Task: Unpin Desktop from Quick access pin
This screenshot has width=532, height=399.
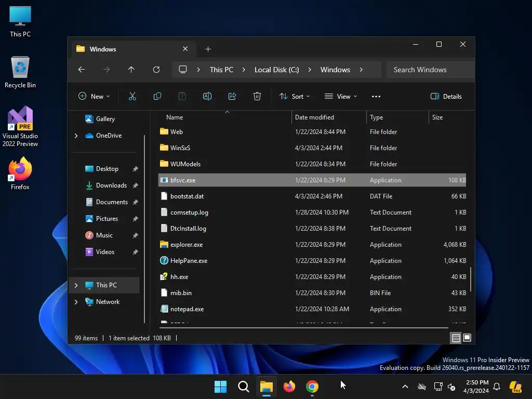Action: [136, 169]
